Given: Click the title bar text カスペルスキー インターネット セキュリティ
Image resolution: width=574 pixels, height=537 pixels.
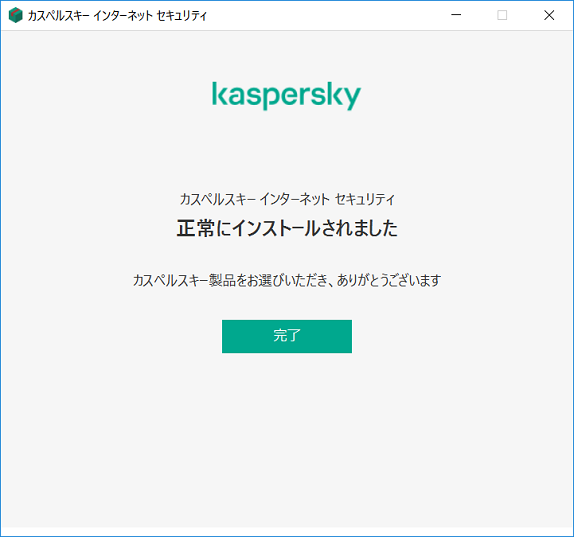Looking at the screenshot, I should click(x=117, y=16).
